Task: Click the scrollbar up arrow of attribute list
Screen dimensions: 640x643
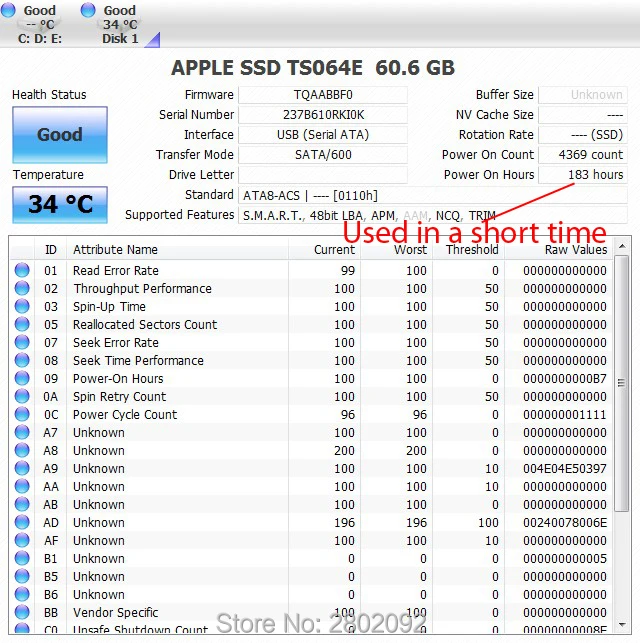Action: [622, 246]
